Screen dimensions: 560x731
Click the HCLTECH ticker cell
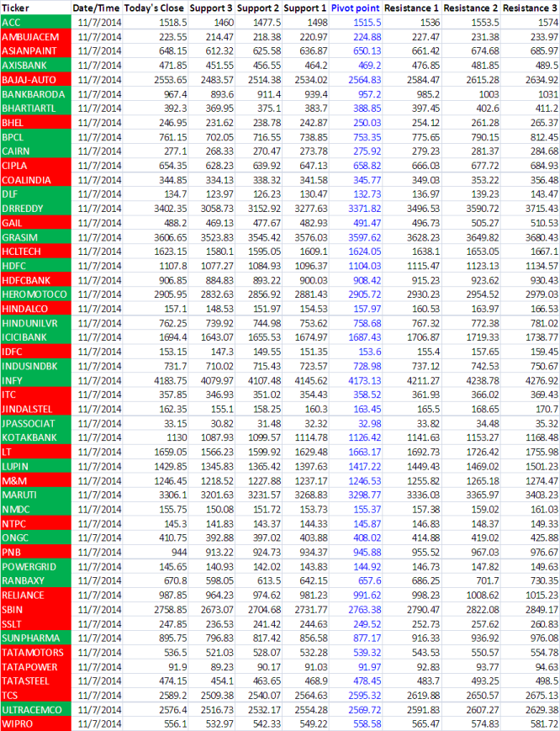(x=36, y=252)
